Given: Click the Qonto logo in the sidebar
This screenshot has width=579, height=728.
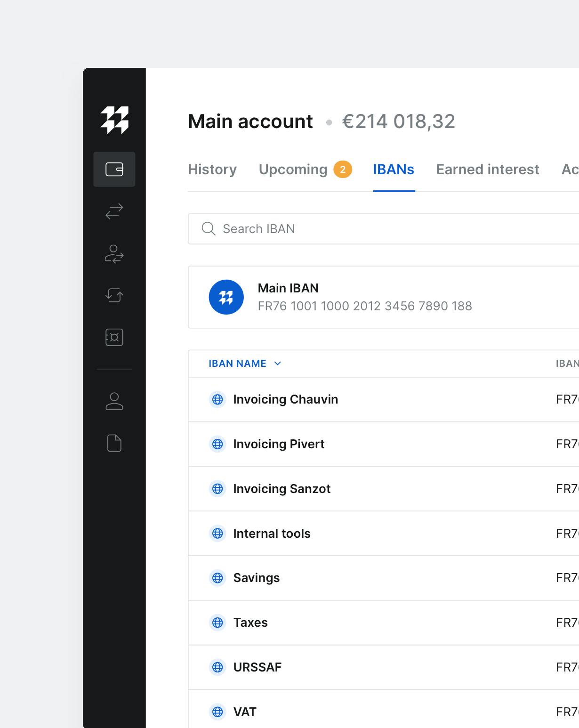Looking at the screenshot, I should pyautogui.click(x=114, y=121).
